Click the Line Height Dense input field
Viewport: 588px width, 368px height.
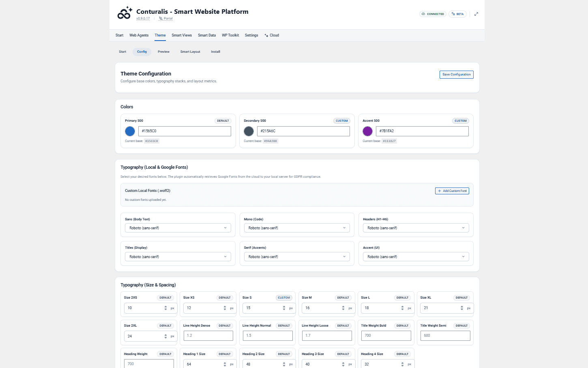[208, 336]
